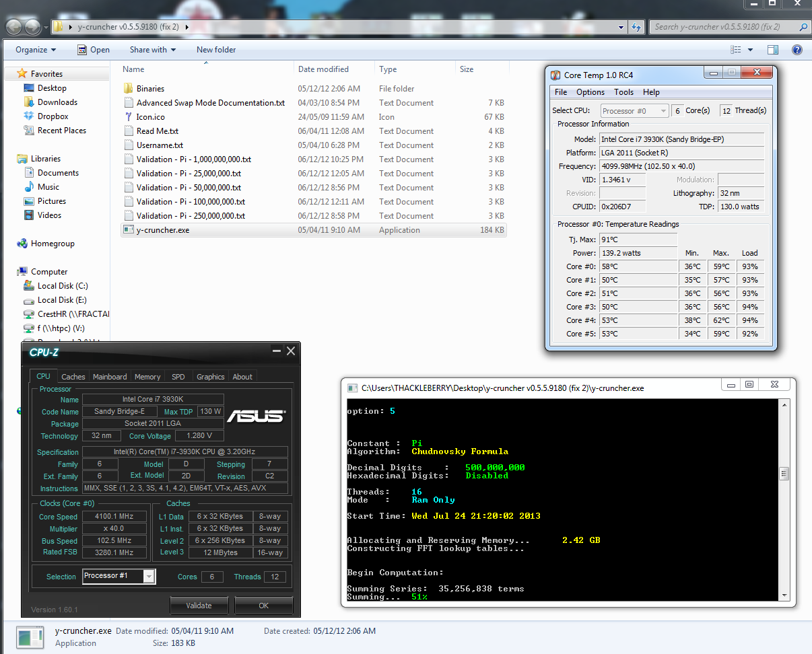The height and width of the screenshot is (654, 812).
Task: Click the Read Me.txt document icon
Action: point(129,131)
